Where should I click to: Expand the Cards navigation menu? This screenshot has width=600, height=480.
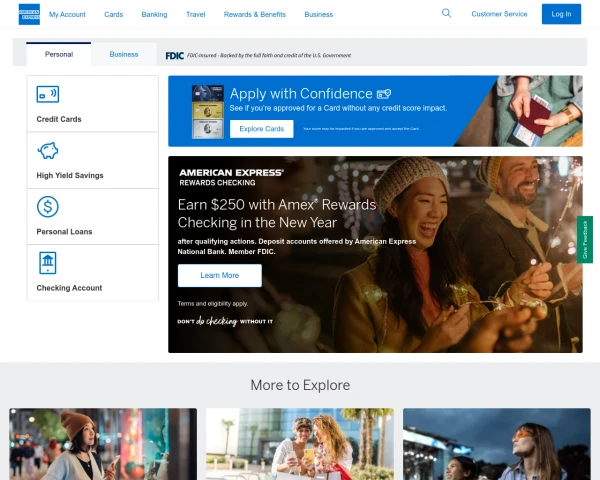(x=114, y=15)
